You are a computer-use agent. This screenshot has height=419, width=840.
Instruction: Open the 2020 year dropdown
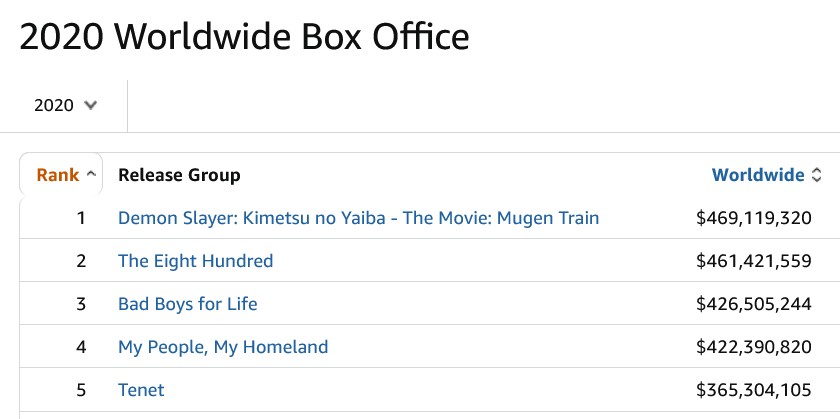click(x=65, y=105)
